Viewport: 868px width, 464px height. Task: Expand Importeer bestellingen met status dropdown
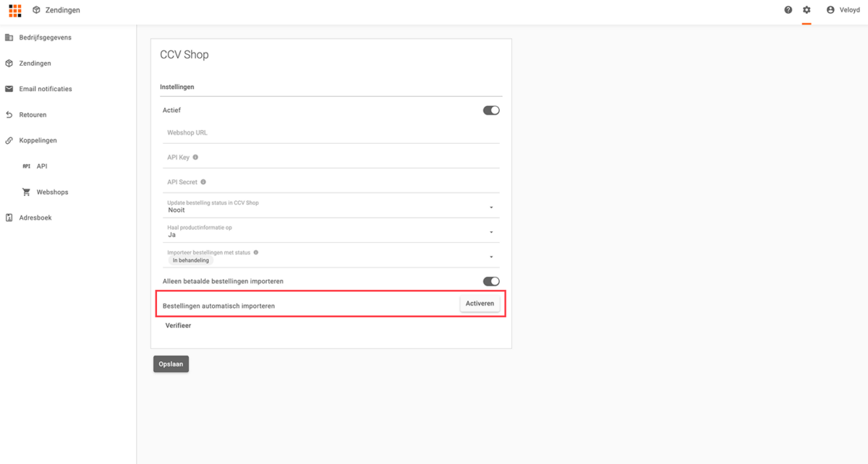pyautogui.click(x=491, y=257)
